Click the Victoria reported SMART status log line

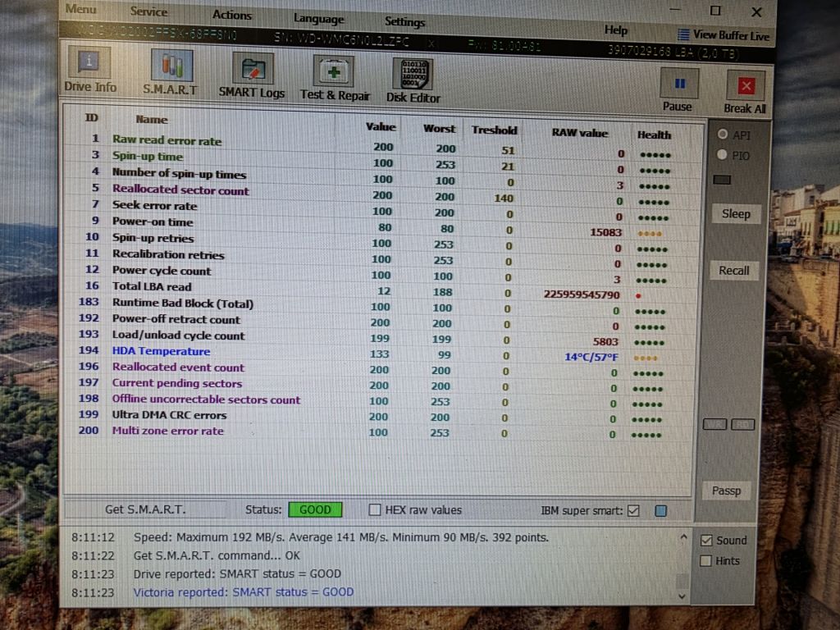[243, 592]
